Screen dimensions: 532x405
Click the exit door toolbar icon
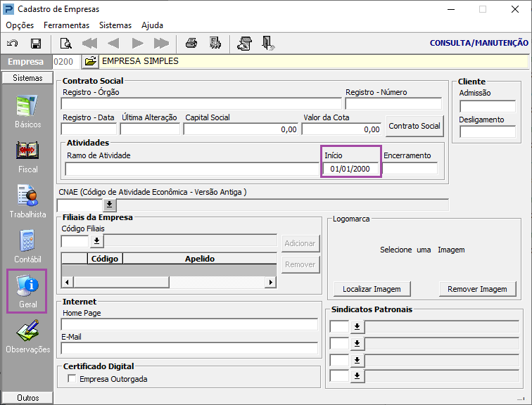tap(268, 44)
